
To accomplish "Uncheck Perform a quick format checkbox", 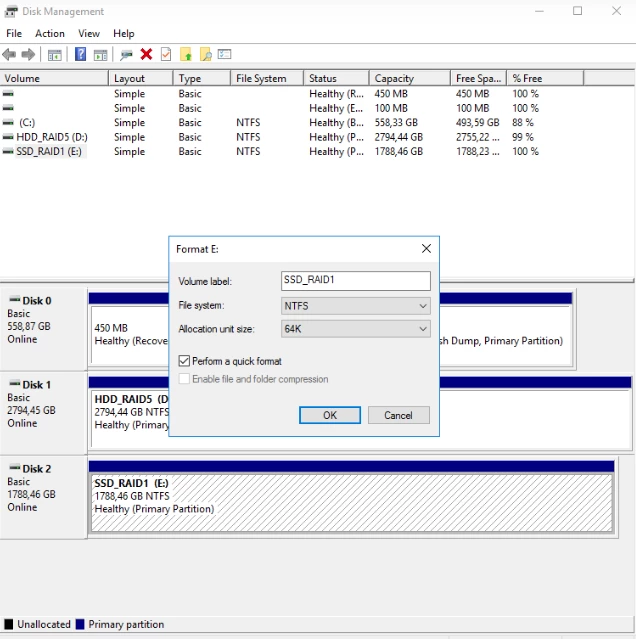I will click(x=184, y=361).
